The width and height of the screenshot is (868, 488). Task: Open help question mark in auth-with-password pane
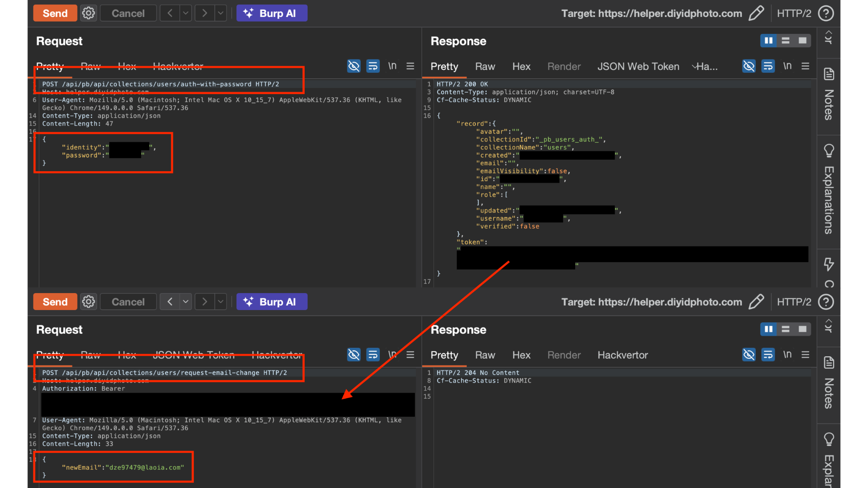(826, 13)
